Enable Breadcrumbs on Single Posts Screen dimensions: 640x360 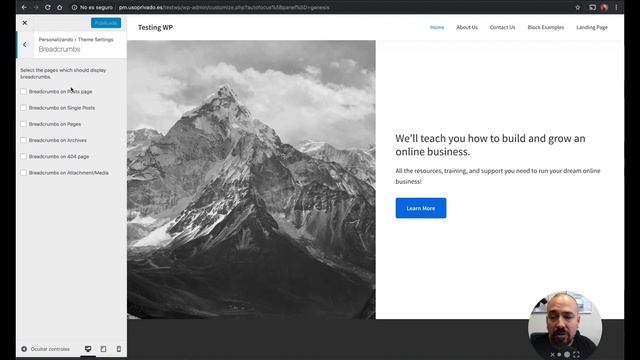point(24,108)
